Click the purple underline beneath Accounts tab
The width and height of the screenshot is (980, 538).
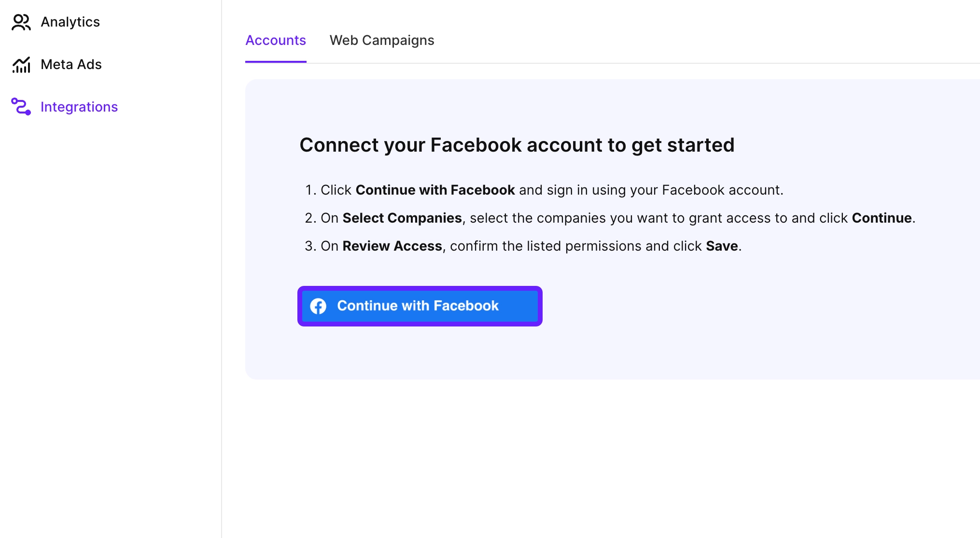(276, 62)
